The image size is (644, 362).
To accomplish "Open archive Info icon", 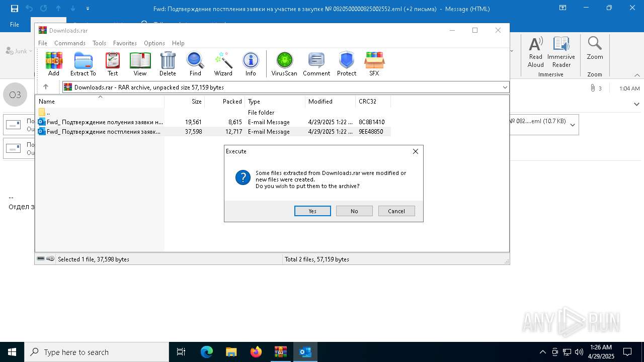I will [x=251, y=63].
